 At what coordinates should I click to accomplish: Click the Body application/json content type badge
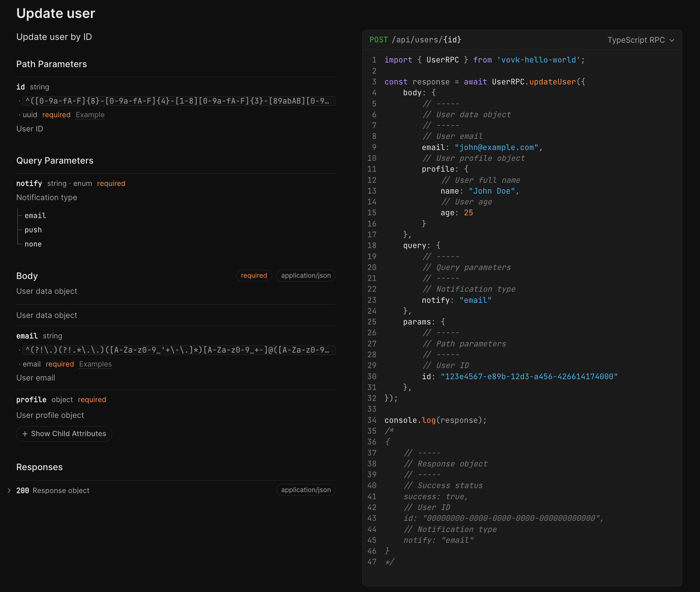pyautogui.click(x=305, y=276)
